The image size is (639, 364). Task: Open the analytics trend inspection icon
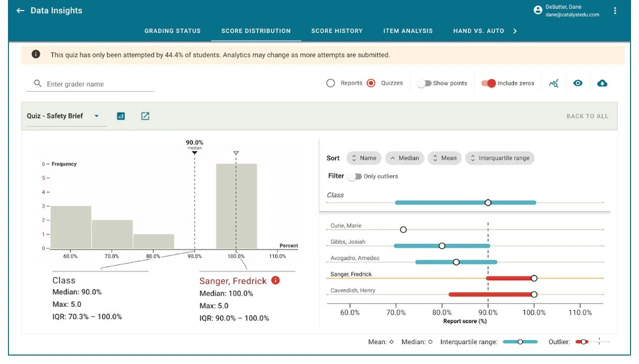554,83
